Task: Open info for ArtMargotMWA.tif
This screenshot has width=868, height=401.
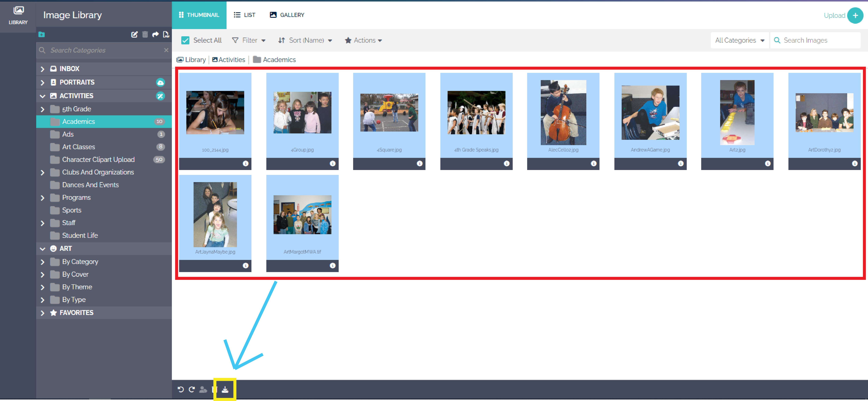Action: [x=333, y=266]
